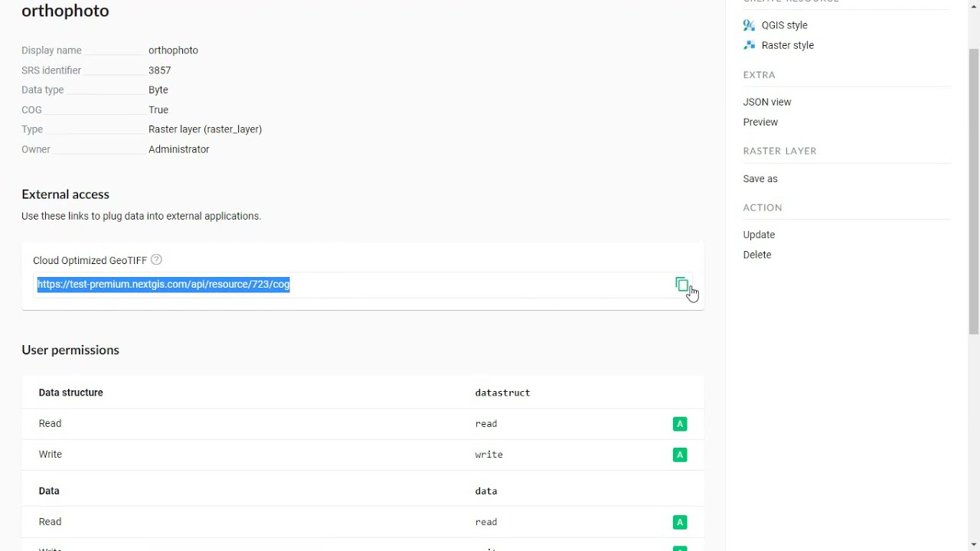Create a QGIS style resource
The height and width of the screenshot is (551, 980).
(784, 25)
